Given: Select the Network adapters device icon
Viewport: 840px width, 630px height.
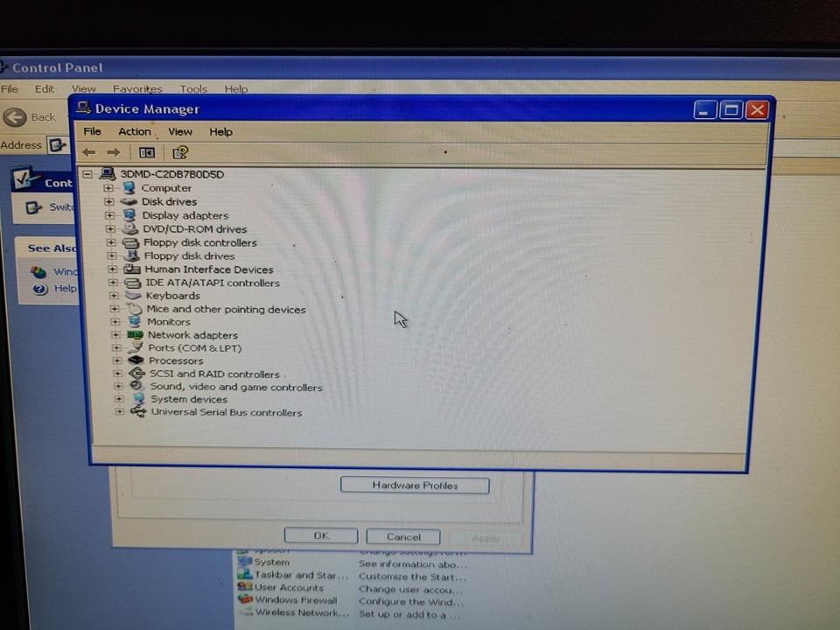Looking at the screenshot, I should pyautogui.click(x=134, y=334).
